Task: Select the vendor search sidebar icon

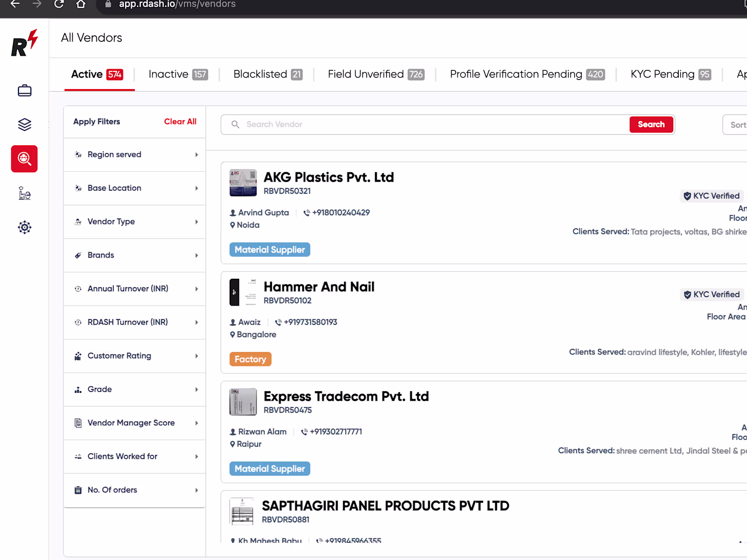Action: 24,159
